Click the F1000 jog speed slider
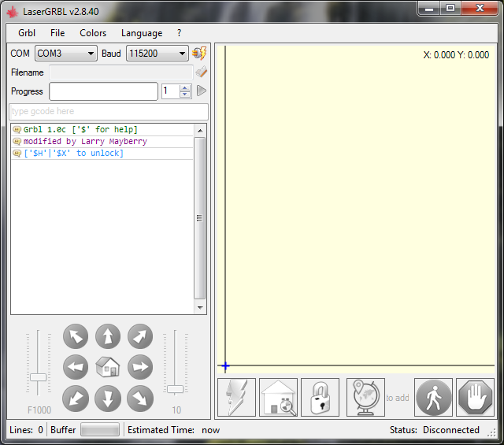The height and width of the screenshot is (445, 504). tap(39, 376)
